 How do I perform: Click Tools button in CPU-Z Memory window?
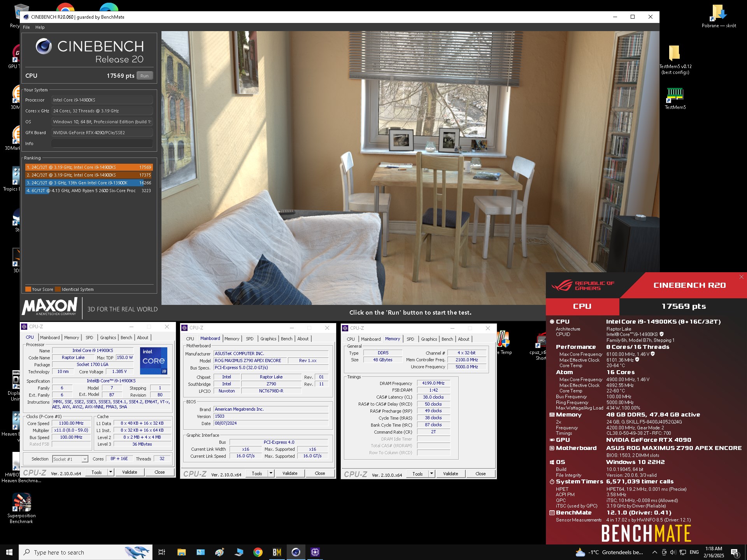click(417, 474)
